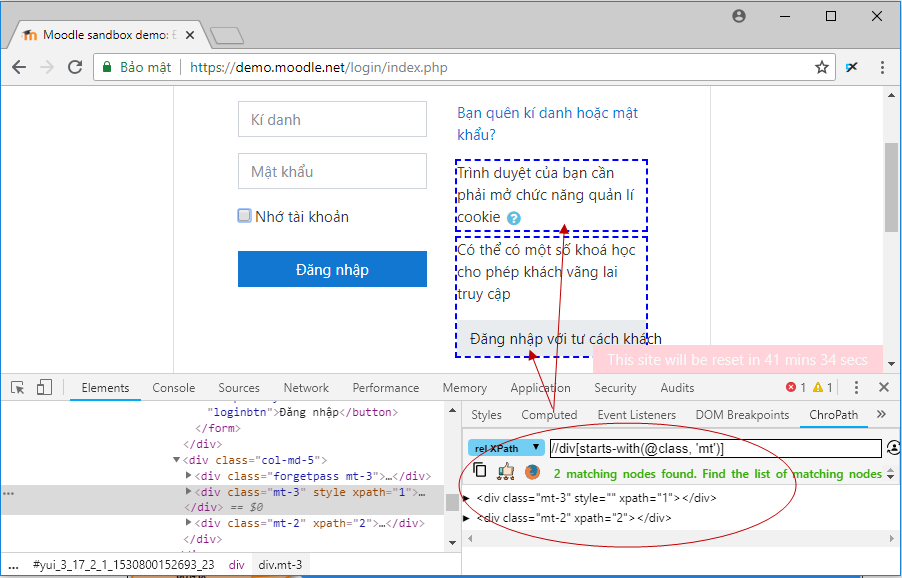The height and width of the screenshot is (578, 902).
Task: Show more hidden sidebar tabs after ChroPath
Action: (881, 414)
